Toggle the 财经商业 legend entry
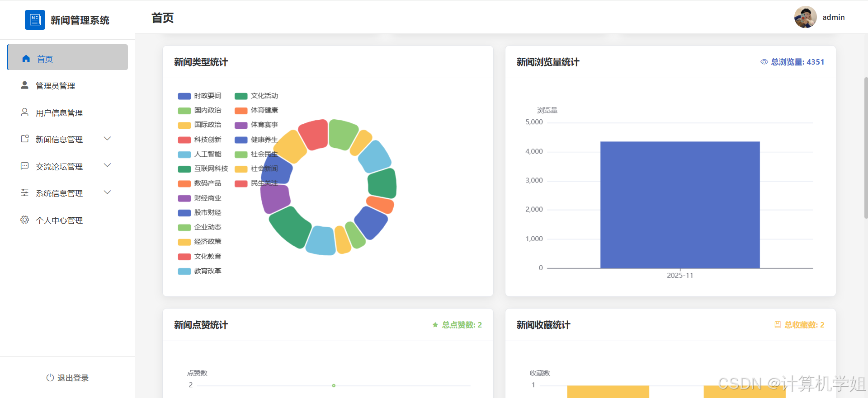Image resolution: width=868 pixels, height=398 pixels. [200, 198]
